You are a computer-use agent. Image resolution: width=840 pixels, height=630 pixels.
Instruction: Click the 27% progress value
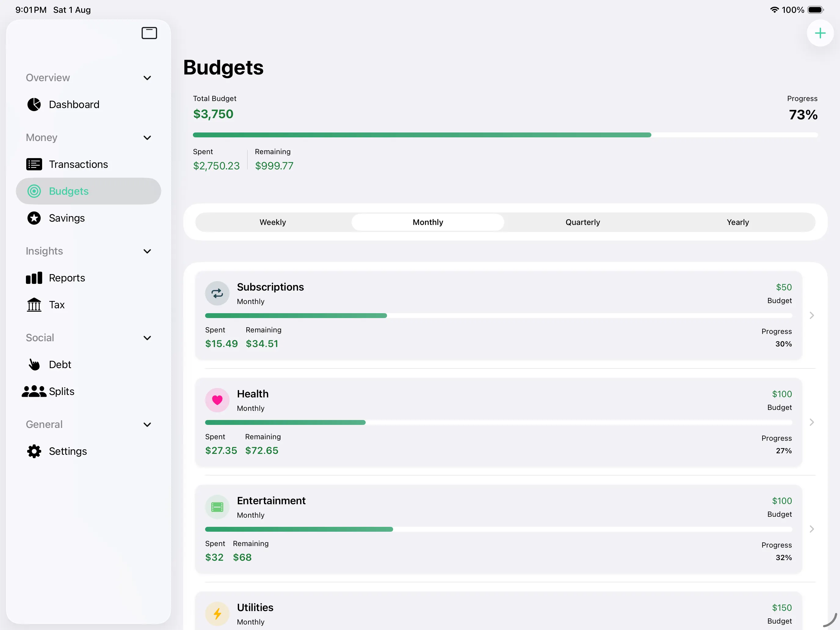pyautogui.click(x=784, y=451)
